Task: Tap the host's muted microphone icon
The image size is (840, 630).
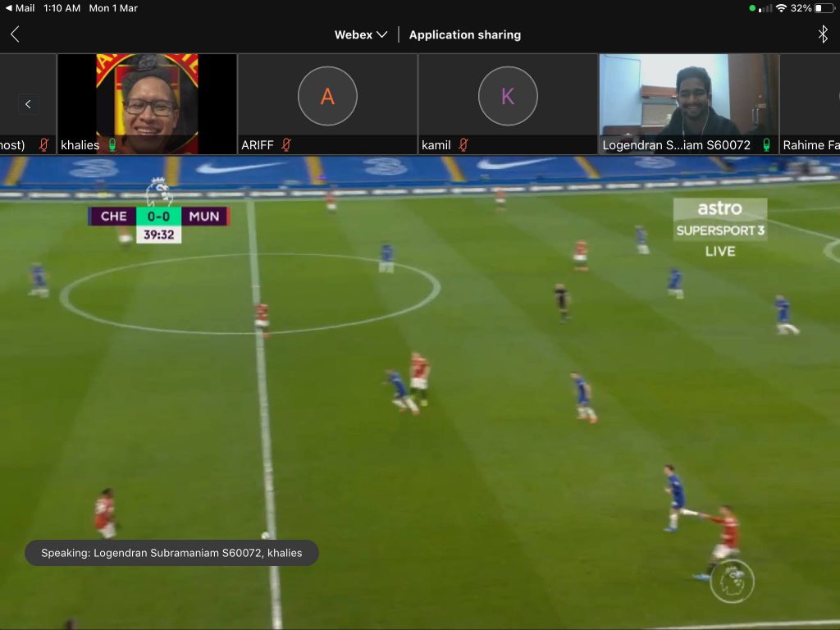Action: click(x=44, y=145)
